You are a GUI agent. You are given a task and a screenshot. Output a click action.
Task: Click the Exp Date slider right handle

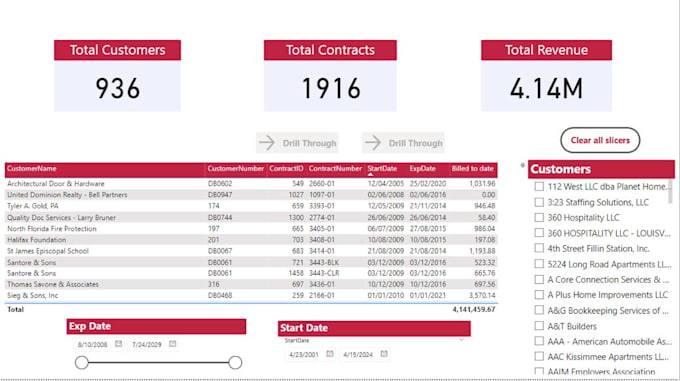pyautogui.click(x=235, y=362)
